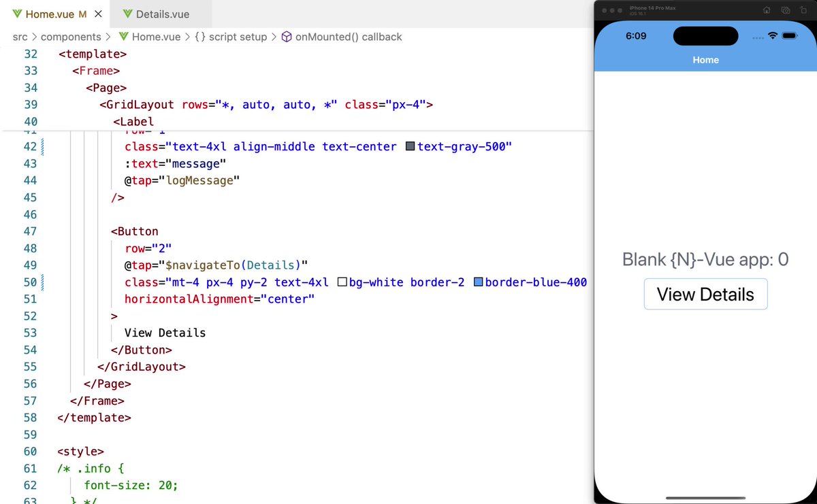
Task: Click the Vue icon on Details.vue tab
Action: (x=128, y=14)
